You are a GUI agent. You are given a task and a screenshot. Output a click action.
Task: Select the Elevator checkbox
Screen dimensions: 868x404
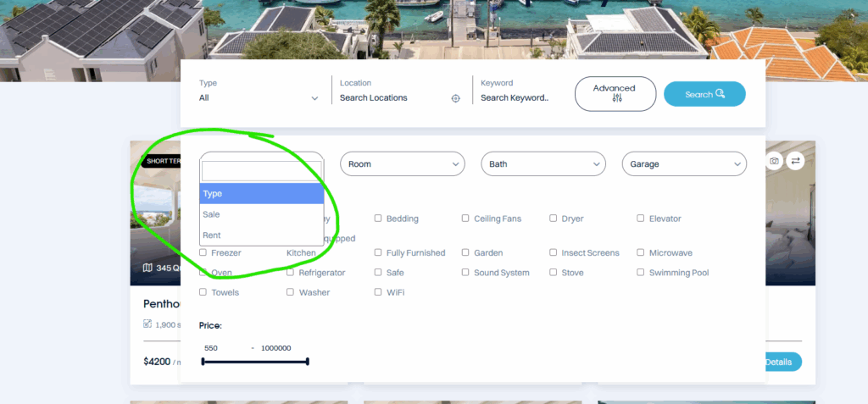click(x=641, y=219)
